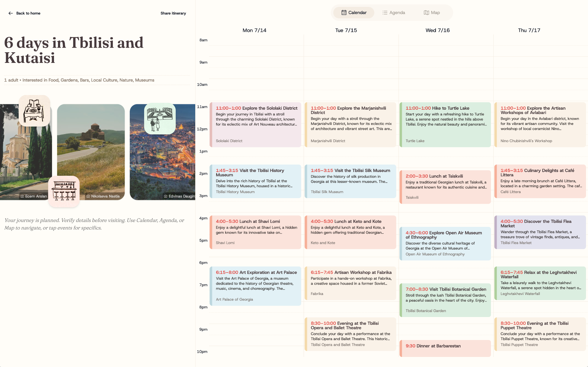
Task: Open Discover the Tbilisi Flea Market event
Action: [x=540, y=232]
